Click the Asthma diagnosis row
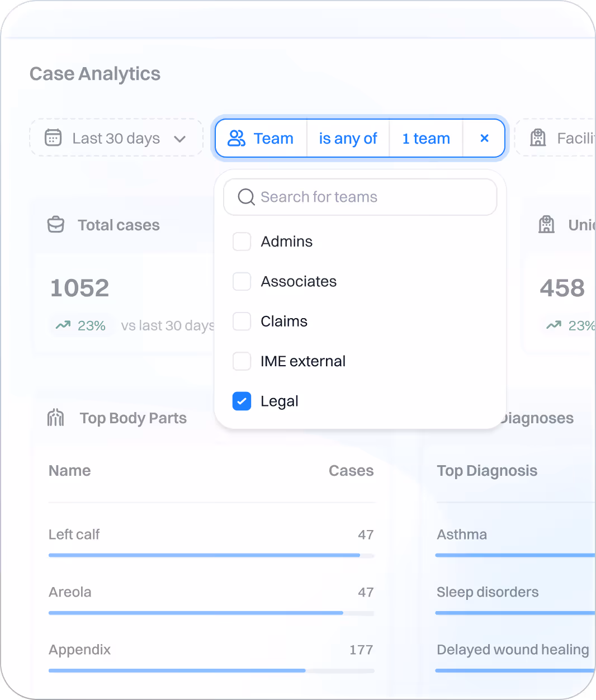Viewport: 596px width, 700px height. (x=462, y=535)
